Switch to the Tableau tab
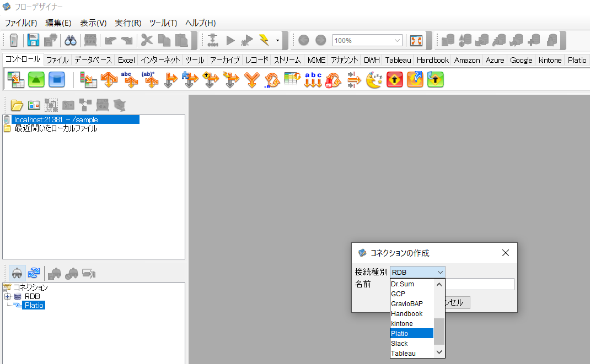590x364 pixels. (x=398, y=60)
